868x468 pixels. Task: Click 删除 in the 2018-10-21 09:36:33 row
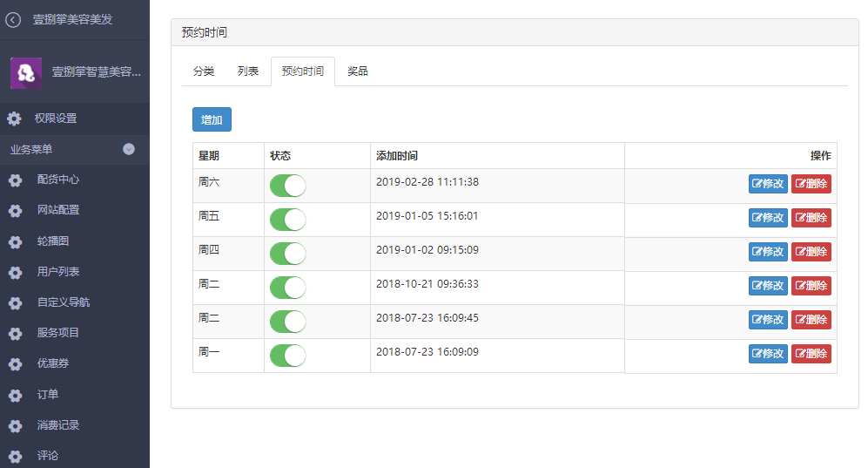point(811,286)
